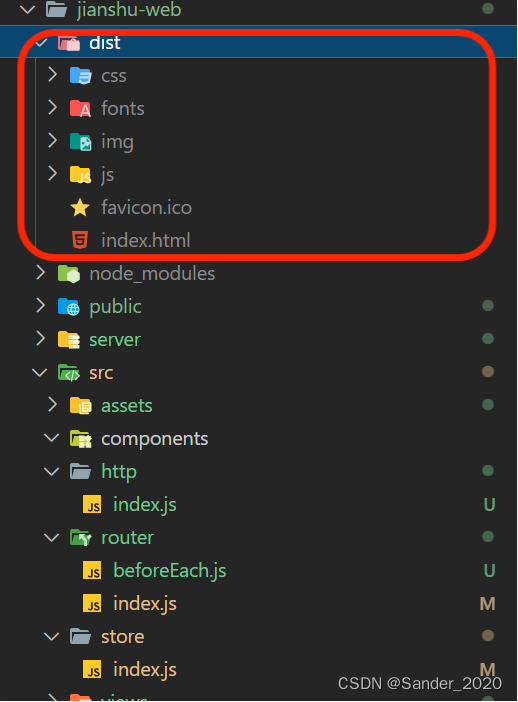Image resolution: width=518 pixels, height=702 pixels.
Task: Open index.js under the store folder
Action: point(145,670)
